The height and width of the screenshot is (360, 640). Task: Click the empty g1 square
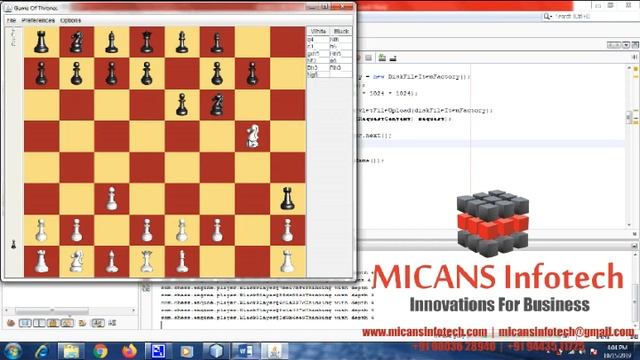[x=253, y=262]
